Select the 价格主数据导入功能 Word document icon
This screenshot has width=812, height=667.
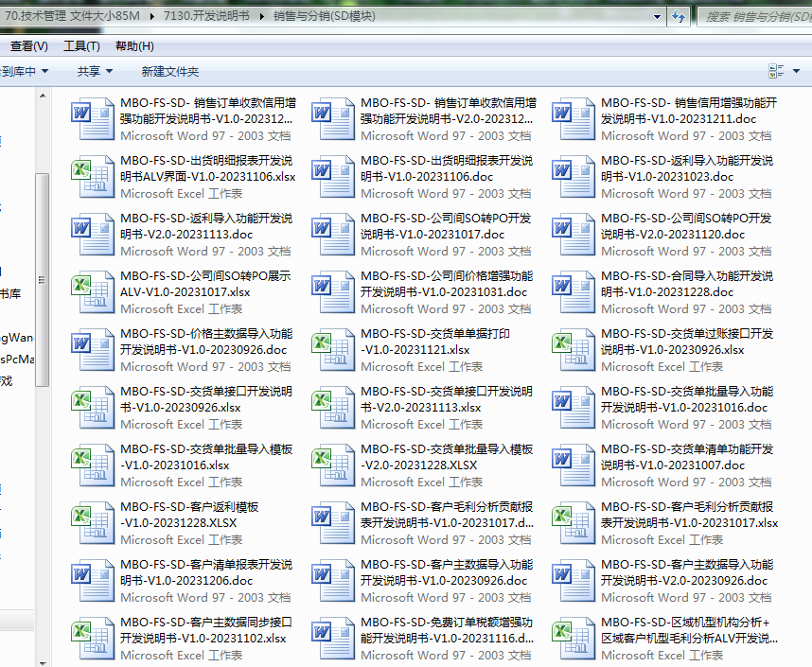point(92,350)
